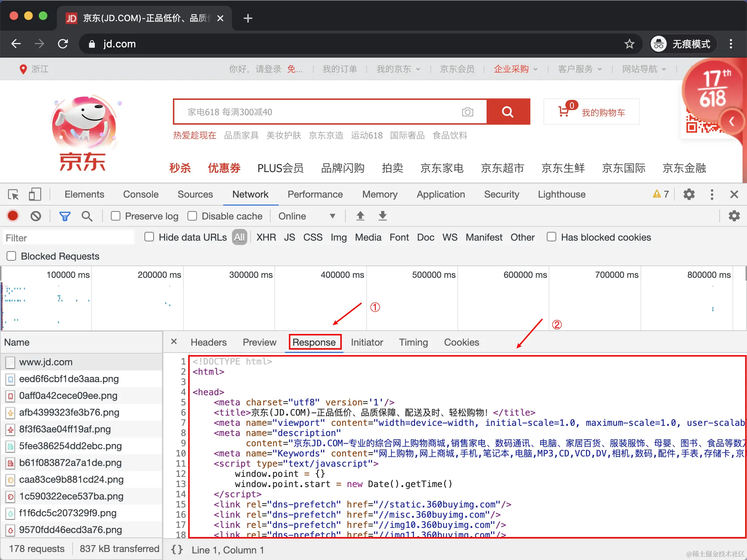Image resolution: width=747 pixels, height=560 pixels.
Task: Stop recording with the red record button
Action: (13, 216)
